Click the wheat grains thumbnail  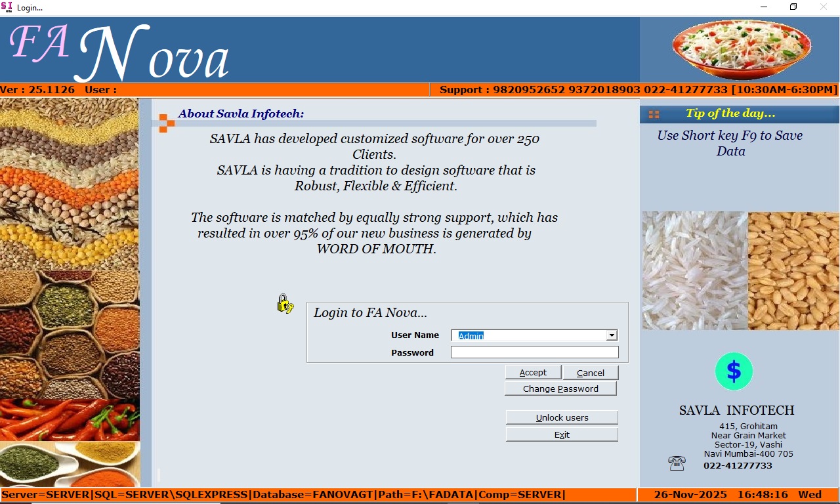(x=793, y=270)
